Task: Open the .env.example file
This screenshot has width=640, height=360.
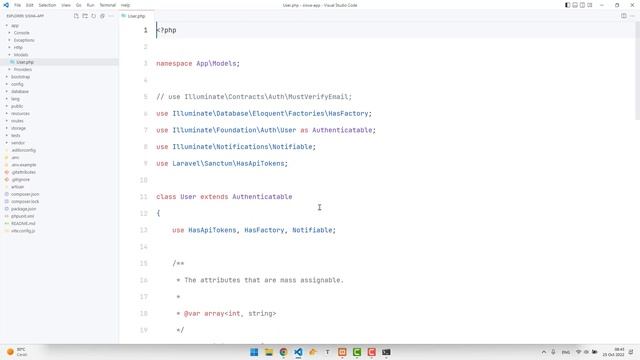Action: [24, 165]
